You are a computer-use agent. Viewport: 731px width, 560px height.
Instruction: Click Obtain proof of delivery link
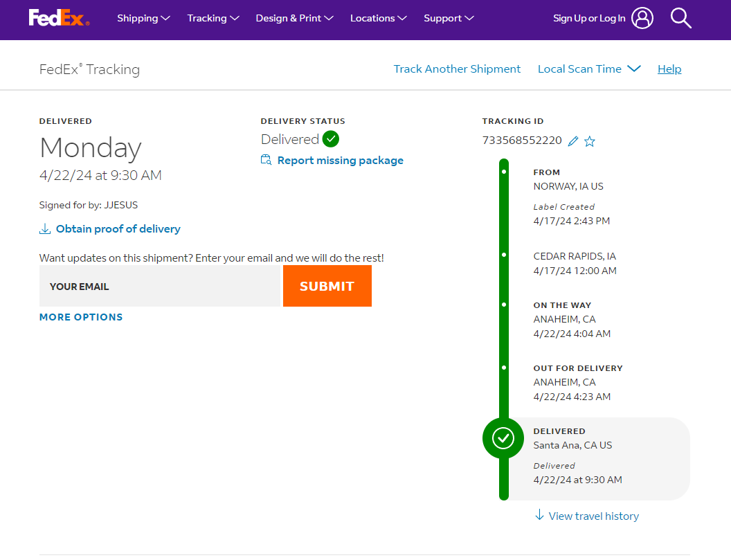coord(118,229)
